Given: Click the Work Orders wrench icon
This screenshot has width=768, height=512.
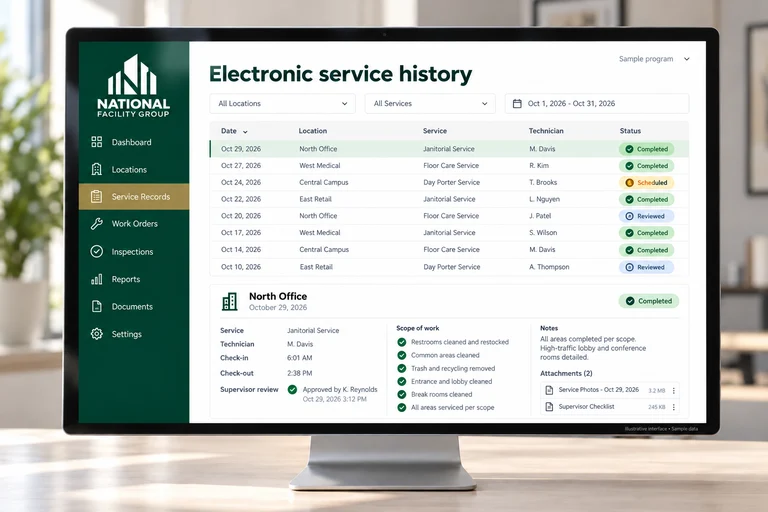Looking at the screenshot, I should point(96,224).
